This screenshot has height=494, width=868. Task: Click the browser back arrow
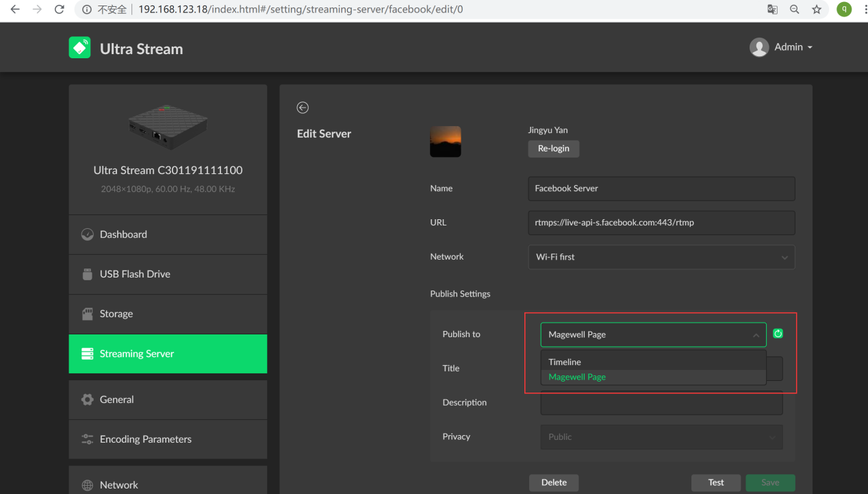click(15, 10)
